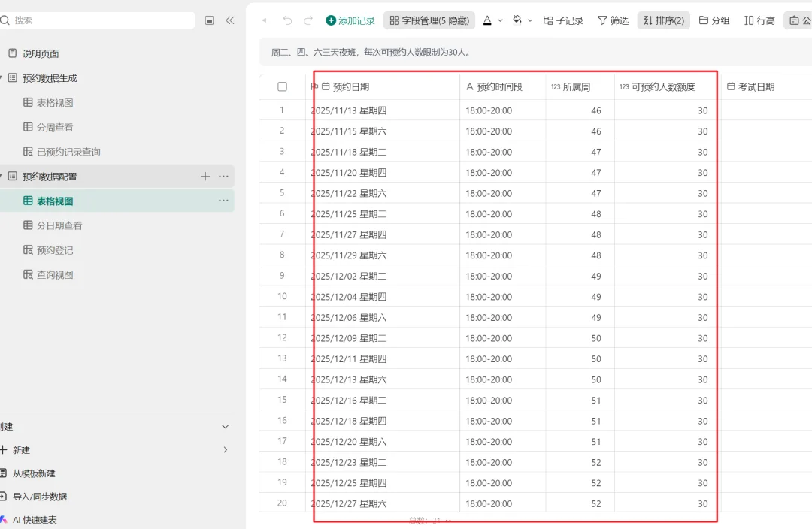Open the 分组 grouping options
The image size is (812, 529).
pyautogui.click(x=714, y=20)
